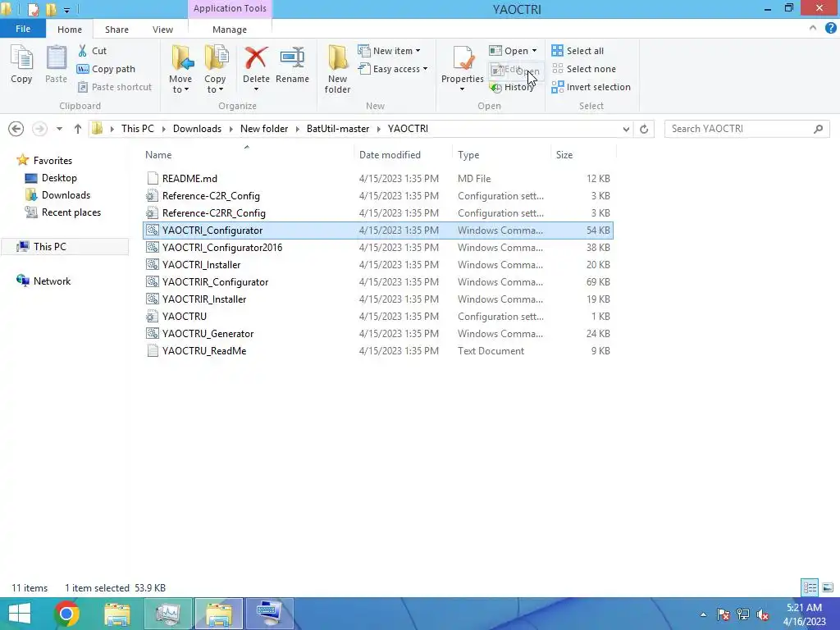
Task: Open the File menu
Action: pos(23,29)
